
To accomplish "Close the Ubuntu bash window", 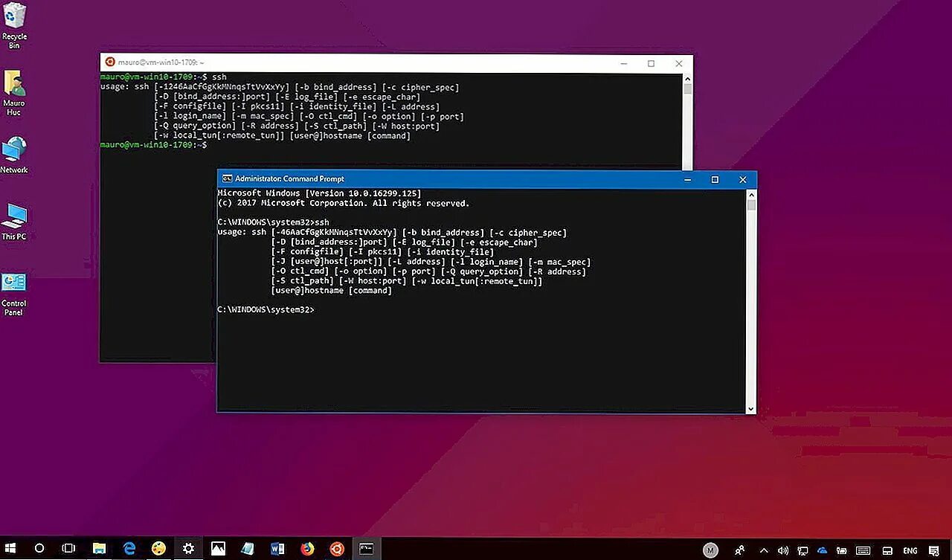I will coord(679,63).
